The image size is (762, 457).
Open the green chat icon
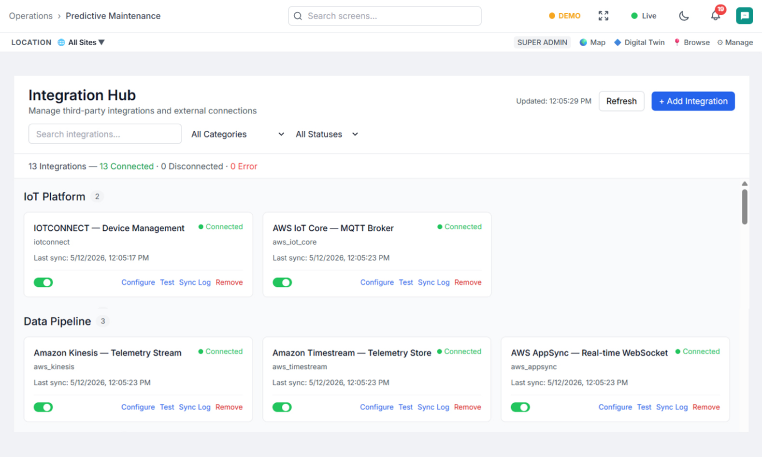coord(744,16)
